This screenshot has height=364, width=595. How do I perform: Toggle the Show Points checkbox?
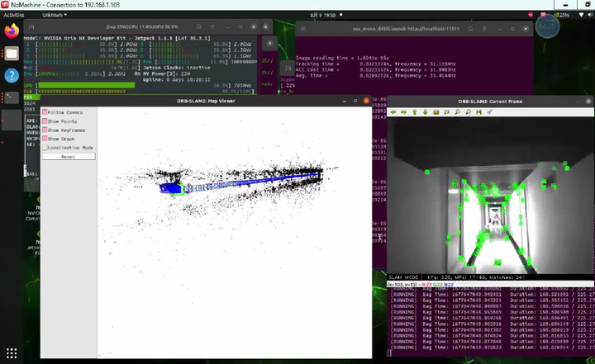point(45,121)
